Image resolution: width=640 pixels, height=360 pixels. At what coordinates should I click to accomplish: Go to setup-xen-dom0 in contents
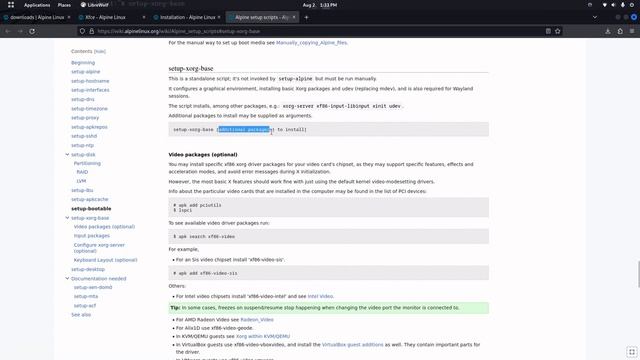pos(93,288)
